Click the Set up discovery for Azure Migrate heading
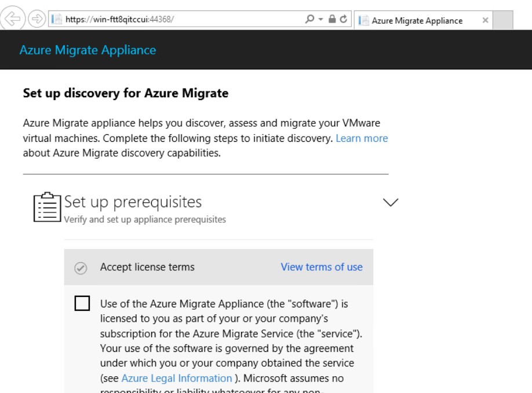 126,93
